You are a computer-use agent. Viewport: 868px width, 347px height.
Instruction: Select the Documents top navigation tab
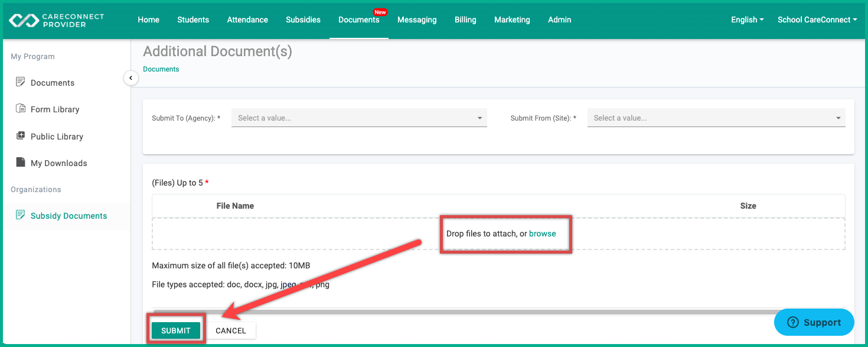click(x=358, y=20)
